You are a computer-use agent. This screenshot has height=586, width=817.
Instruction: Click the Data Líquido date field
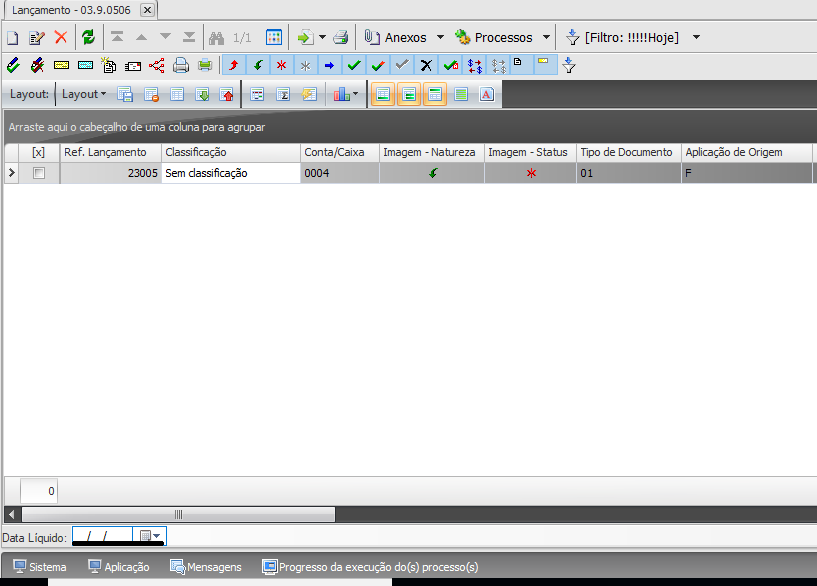click(x=103, y=535)
